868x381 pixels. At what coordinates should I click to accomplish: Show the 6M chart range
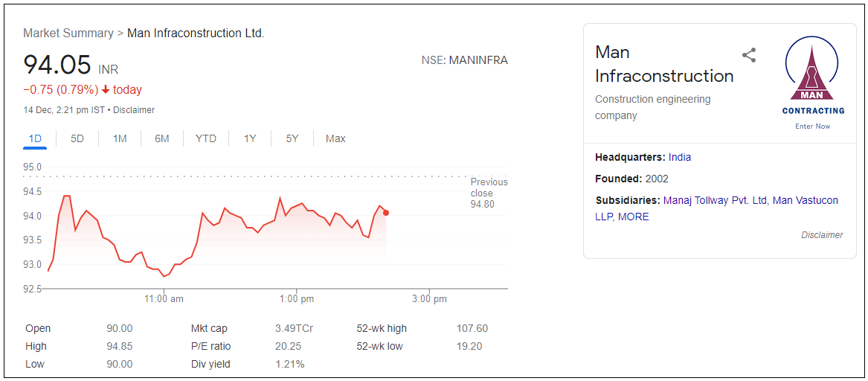(x=162, y=138)
